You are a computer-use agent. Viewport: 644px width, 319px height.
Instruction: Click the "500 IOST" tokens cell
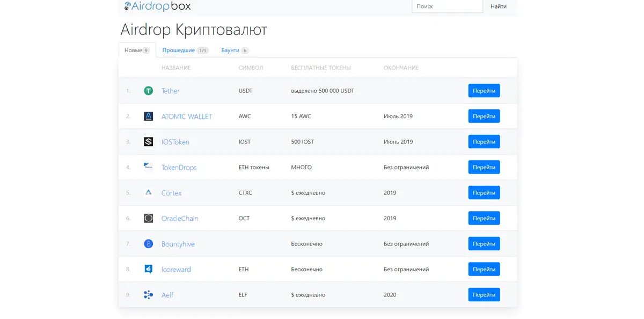point(303,142)
